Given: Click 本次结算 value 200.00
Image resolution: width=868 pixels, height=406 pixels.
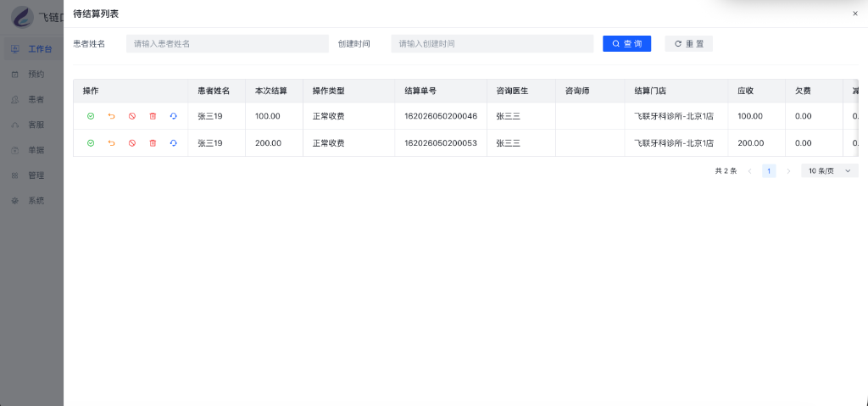Looking at the screenshot, I should point(269,143).
